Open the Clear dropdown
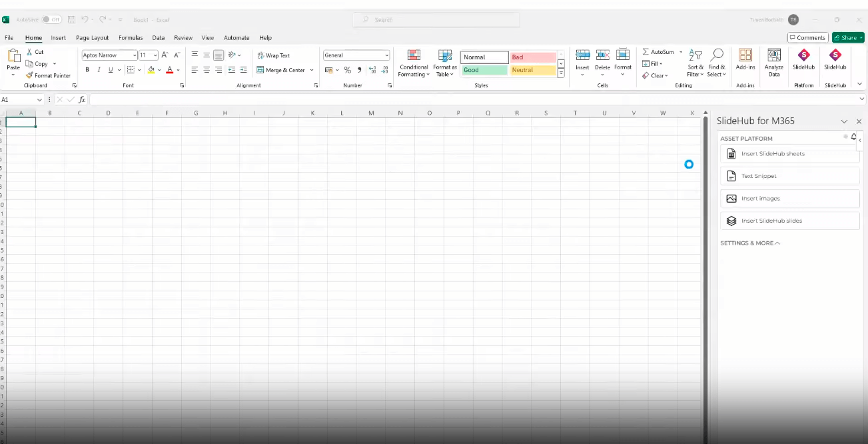868x444 pixels. [655, 75]
